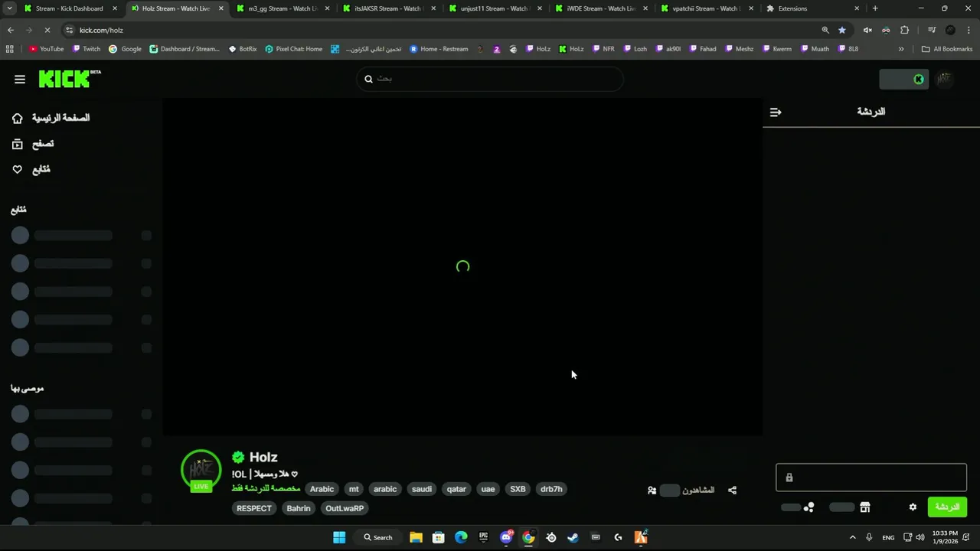Click the channel points dots icon
This screenshot has height=551, width=980.
[x=809, y=507]
